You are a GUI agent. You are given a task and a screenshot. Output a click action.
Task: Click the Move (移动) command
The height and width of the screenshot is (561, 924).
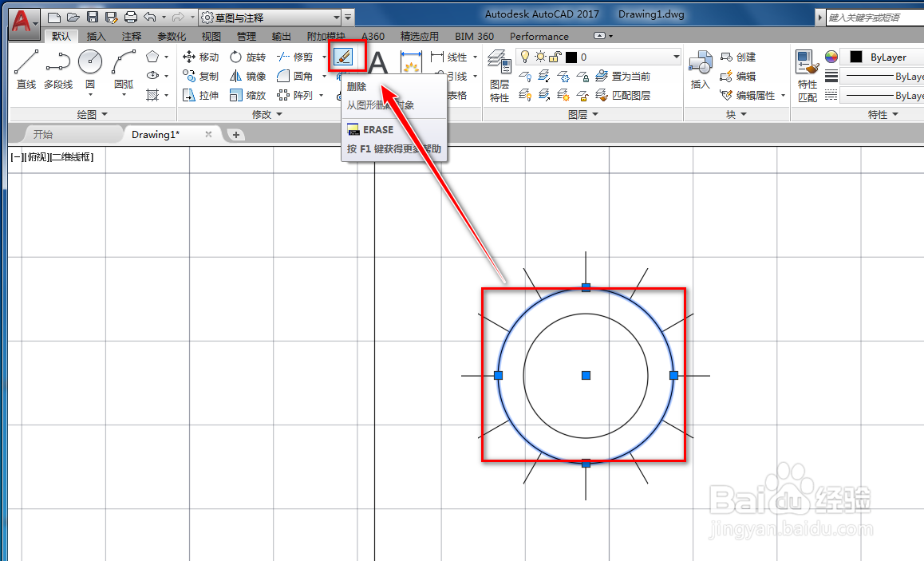pos(201,57)
